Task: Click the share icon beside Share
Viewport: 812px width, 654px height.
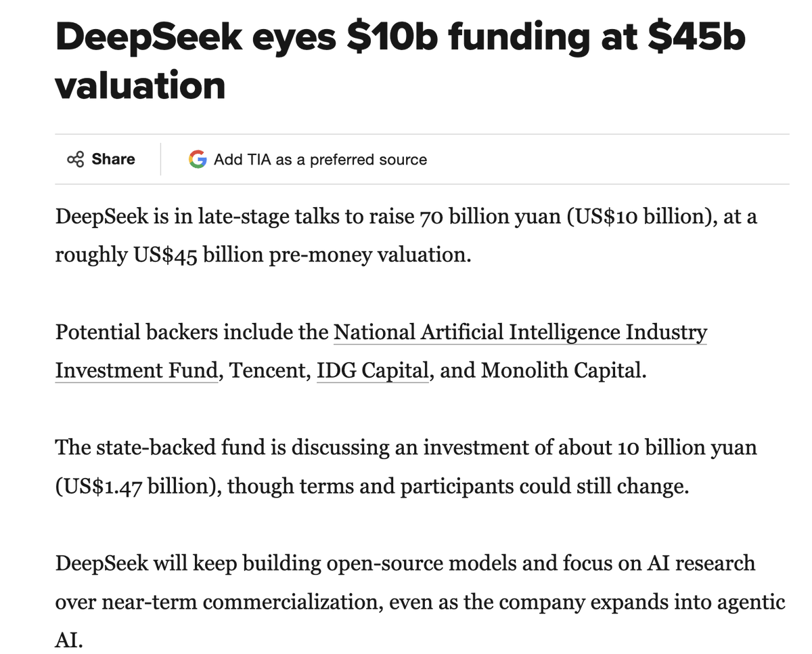Action: point(76,159)
